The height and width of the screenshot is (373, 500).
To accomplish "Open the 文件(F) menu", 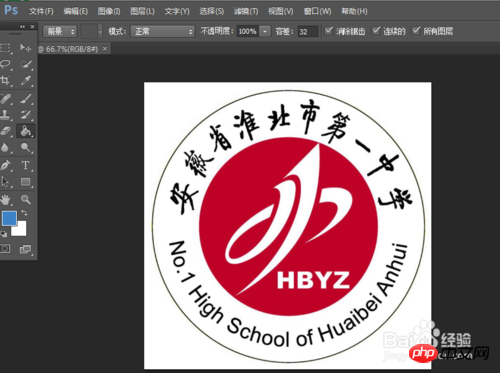I will [x=41, y=11].
